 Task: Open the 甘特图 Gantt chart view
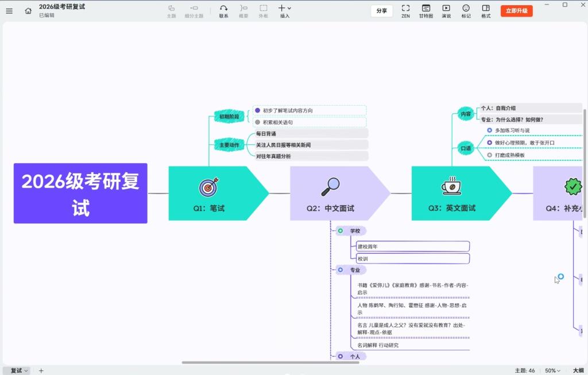click(x=425, y=11)
